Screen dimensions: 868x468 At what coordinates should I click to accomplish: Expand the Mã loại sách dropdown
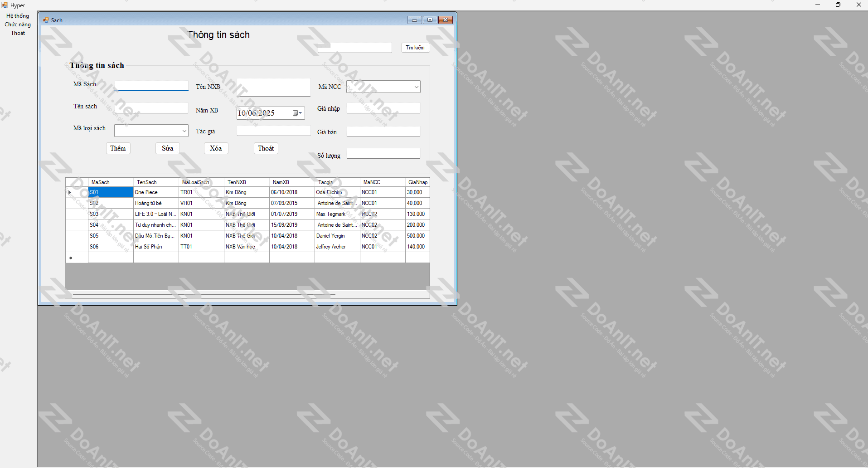[x=184, y=131]
